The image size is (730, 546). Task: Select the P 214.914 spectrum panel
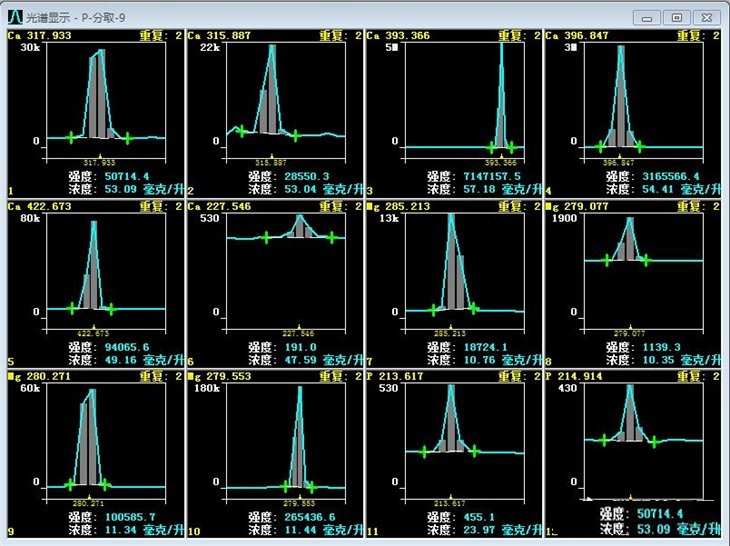(x=633, y=454)
